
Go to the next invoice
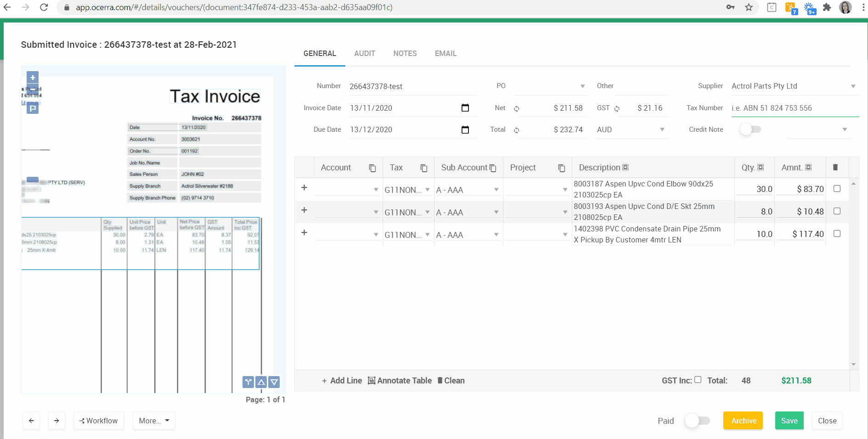point(56,421)
